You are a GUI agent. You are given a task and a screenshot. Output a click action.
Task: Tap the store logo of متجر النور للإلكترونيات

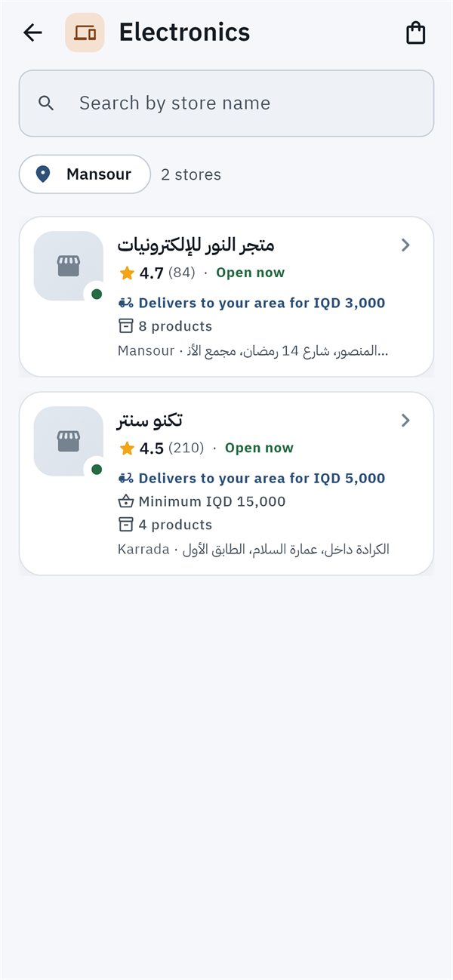point(69,266)
